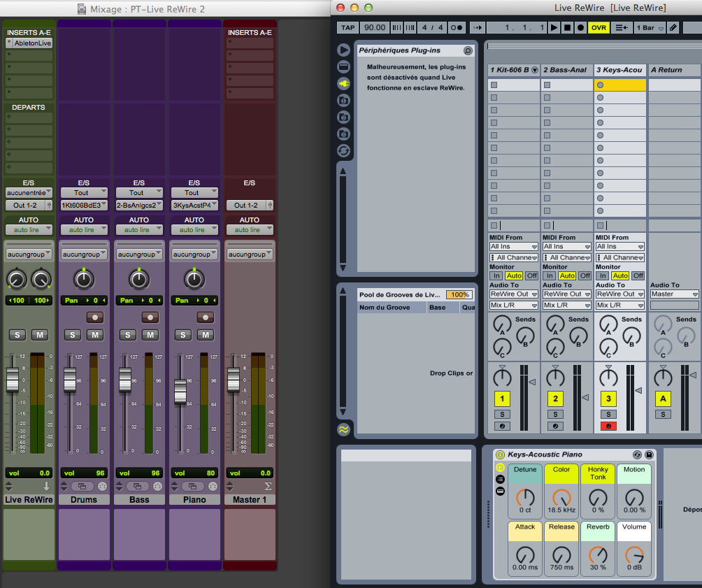
Task: Open the Drums track output window icon
Action: click(x=83, y=487)
